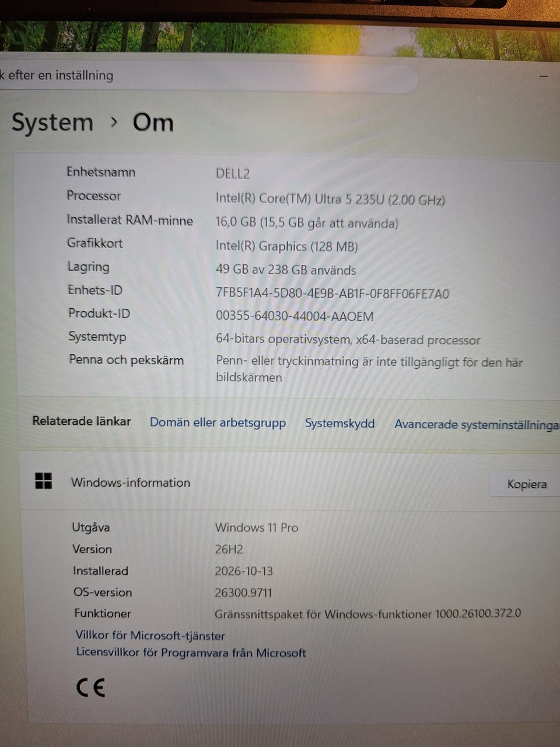560x747 pixels.
Task: Select the device name value DELL2
Action: tap(233, 173)
